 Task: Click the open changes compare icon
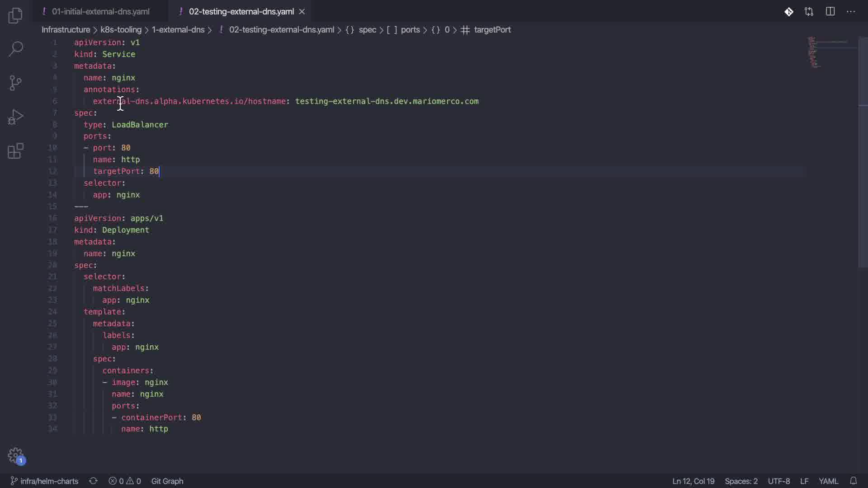coord(809,12)
